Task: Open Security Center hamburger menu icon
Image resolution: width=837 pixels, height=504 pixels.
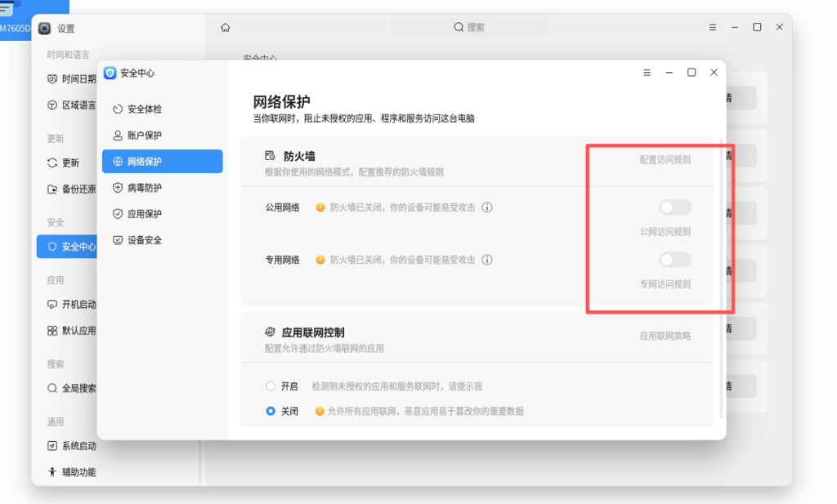Action: coord(646,72)
